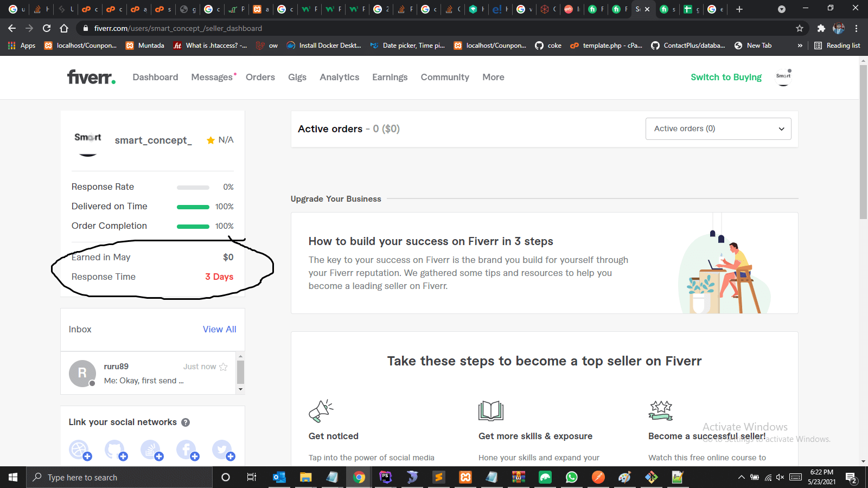The image size is (868, 488).
Task: Link your Facebook account
Action: click(187, 450)
